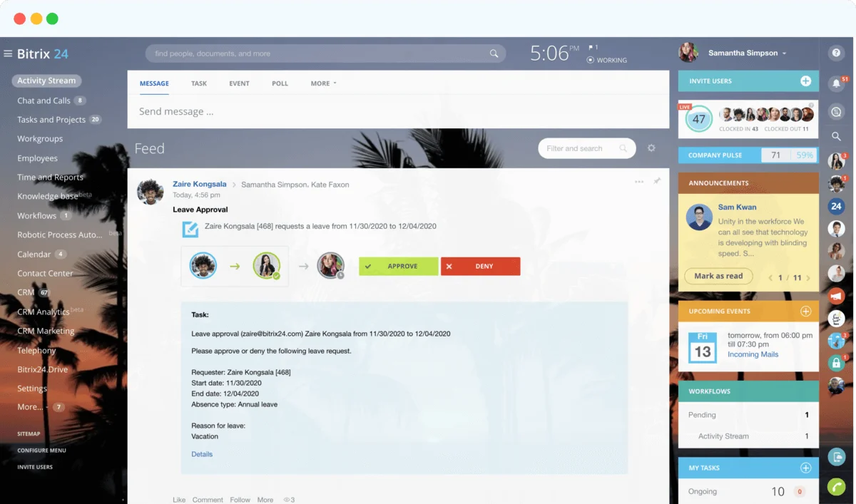Image resolution: width=856 pixels, height=504 pixels.
Task: Click the plus icon on Invite Users
Action: pyautogui.click(x=805, y=81)
